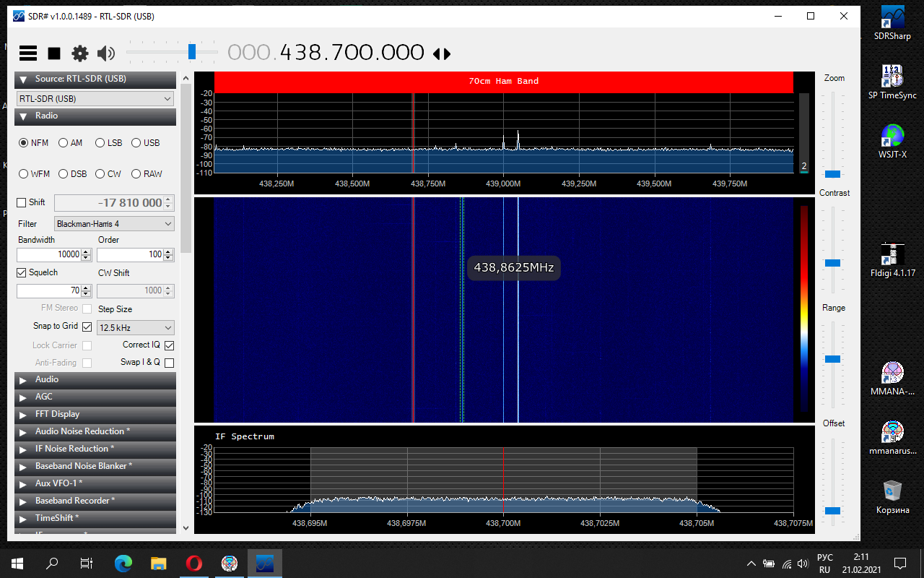
Task: Adjust the Zoom slider handle
Action: (833, 174)
